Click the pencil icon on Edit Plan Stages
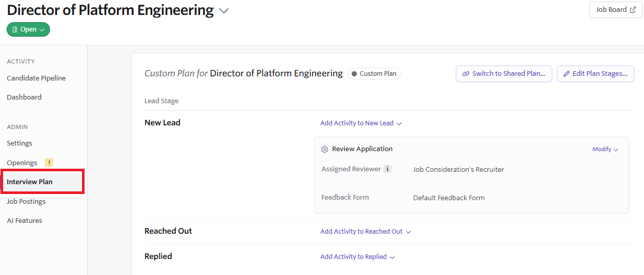Viewport: 644px width, 275px height. 567,74
